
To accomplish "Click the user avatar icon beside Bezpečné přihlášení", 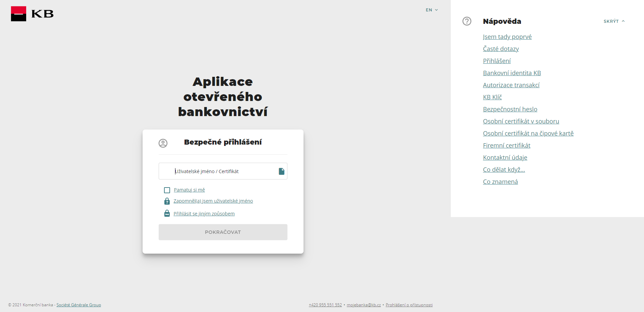I will coord(163,143).
